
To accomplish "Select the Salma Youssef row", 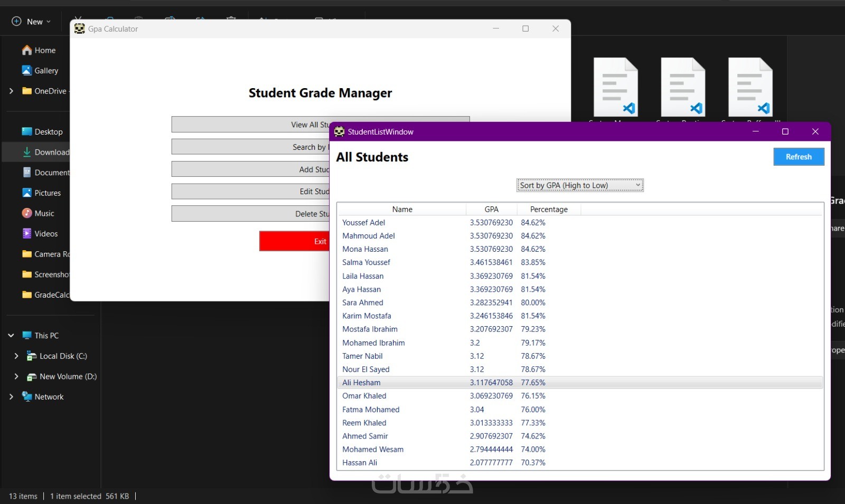I will click(580, 262).
